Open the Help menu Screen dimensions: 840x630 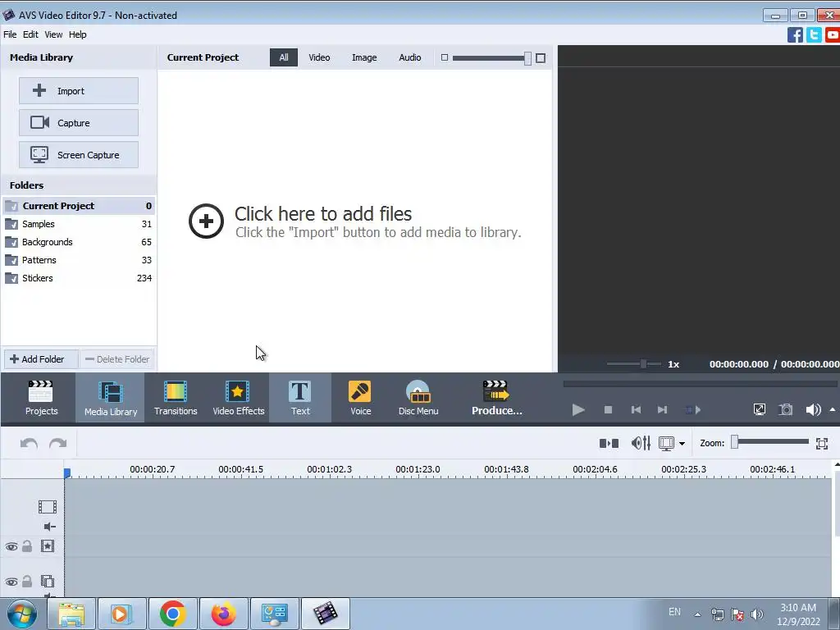pyautogui.click(x=78, y=34)
